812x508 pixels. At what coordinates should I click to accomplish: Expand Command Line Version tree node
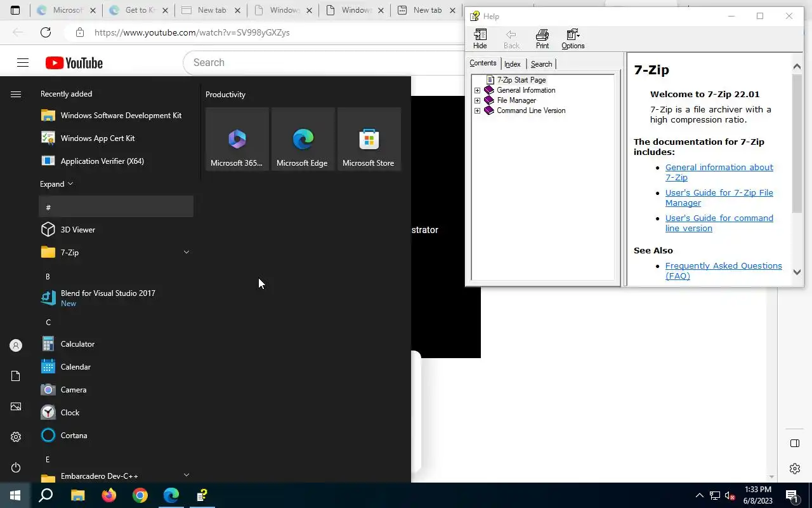[x=477, y=110]
